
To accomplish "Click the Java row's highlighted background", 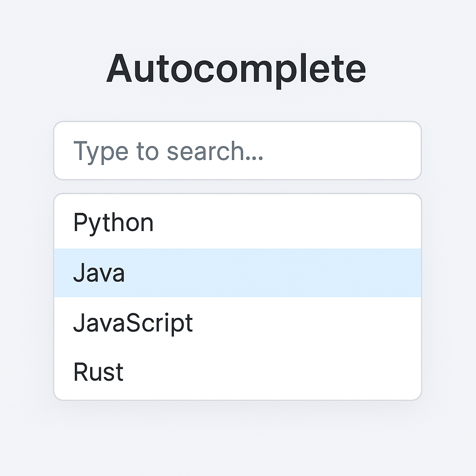I will tap(279, 273).
